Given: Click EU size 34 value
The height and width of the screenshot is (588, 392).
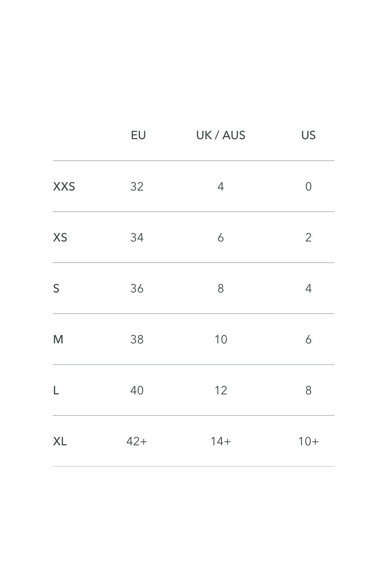Looking at the screenshot, I should click(137, 238).
